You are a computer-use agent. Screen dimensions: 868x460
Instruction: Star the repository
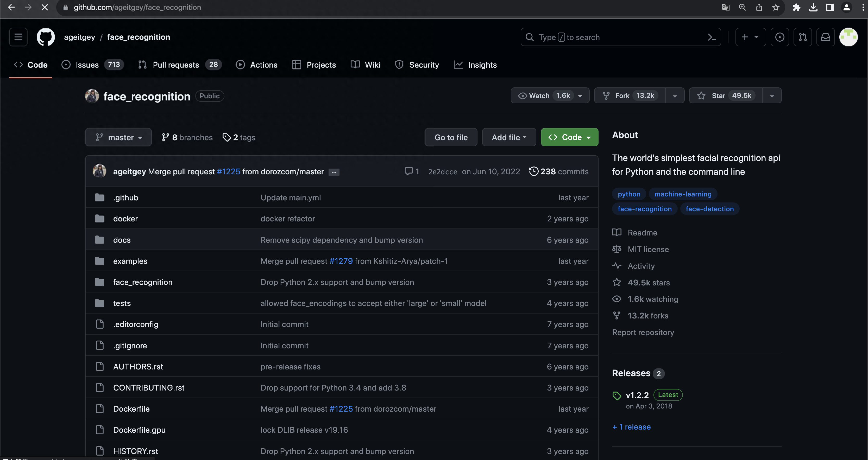726,96
